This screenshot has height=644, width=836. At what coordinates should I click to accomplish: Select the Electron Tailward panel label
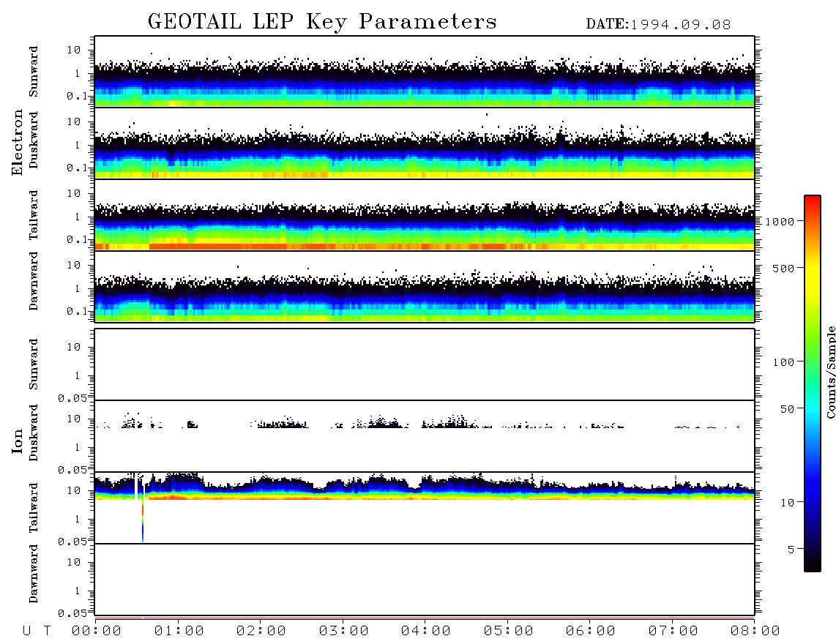34,215
